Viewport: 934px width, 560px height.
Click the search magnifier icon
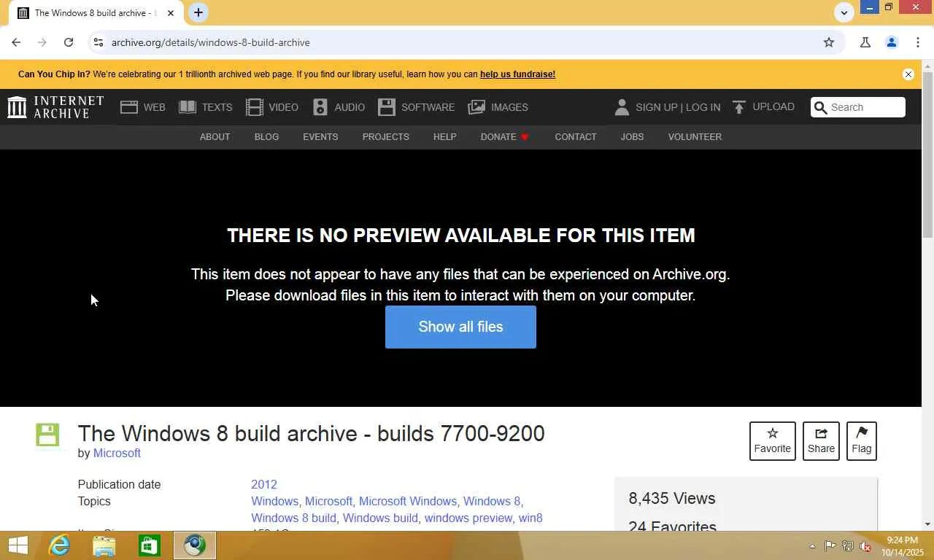coord(821,108)
